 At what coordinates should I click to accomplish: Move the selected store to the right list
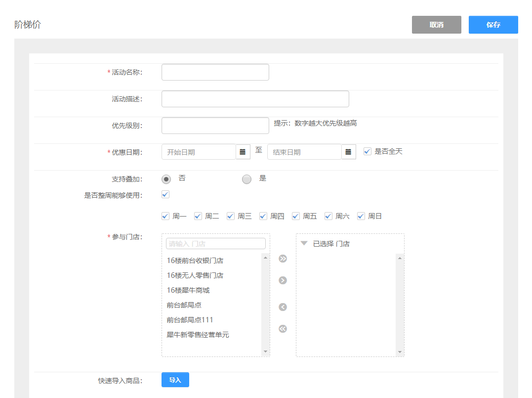click(283, 280)
